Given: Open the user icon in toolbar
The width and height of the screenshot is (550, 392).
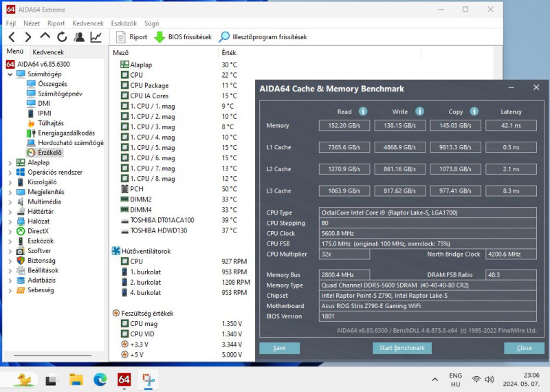Looking at the screenshot, I should tap(79, 37).
